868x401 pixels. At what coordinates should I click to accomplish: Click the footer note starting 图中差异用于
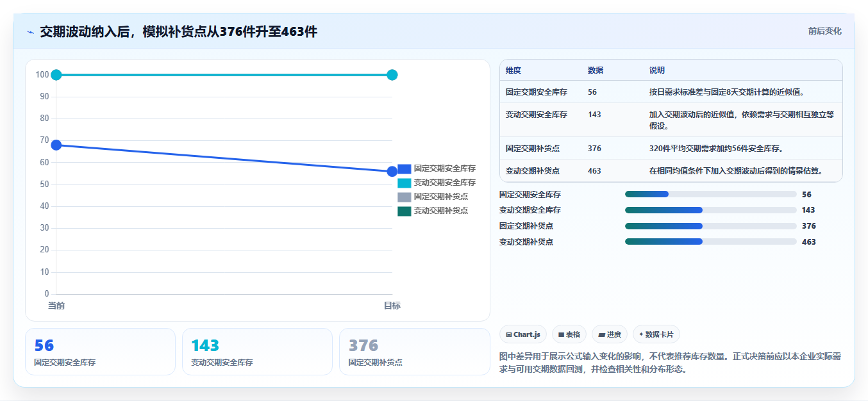pos(670,363)
